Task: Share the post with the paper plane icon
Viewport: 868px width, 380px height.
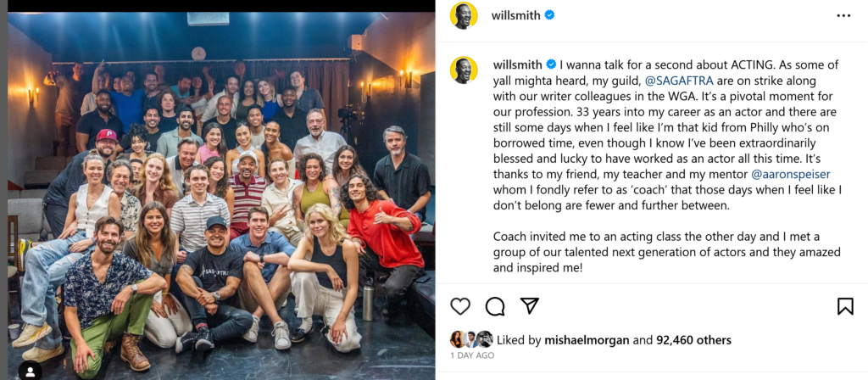Action: (x=530, y=306)
